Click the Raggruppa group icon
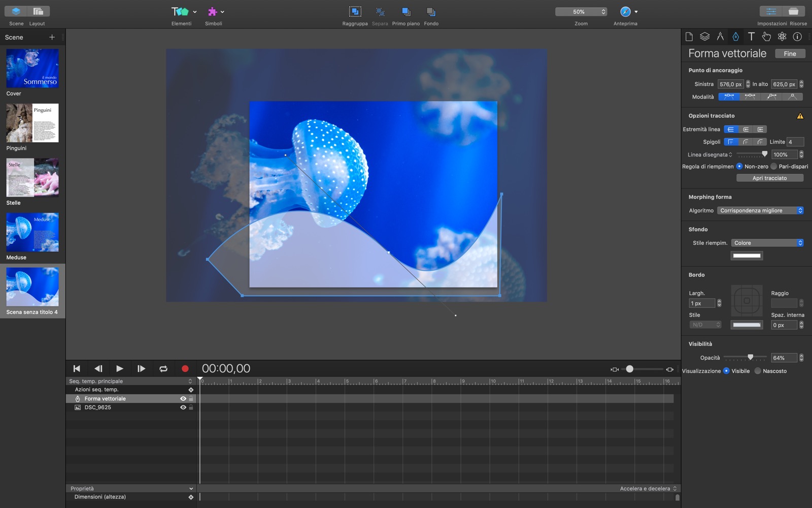The height and width of the screenshot is (508, 812). [355, 12]
